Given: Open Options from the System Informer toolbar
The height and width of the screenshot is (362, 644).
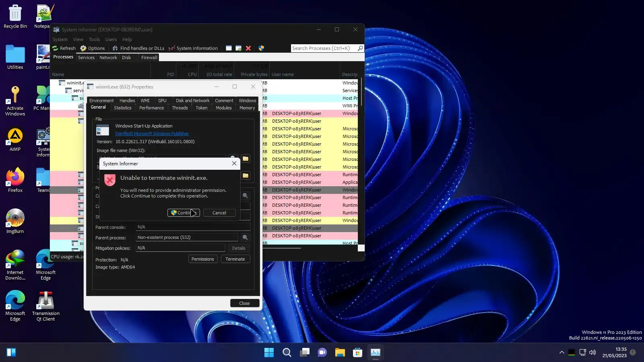Looking at the screenshot, I should coord(93,48).
